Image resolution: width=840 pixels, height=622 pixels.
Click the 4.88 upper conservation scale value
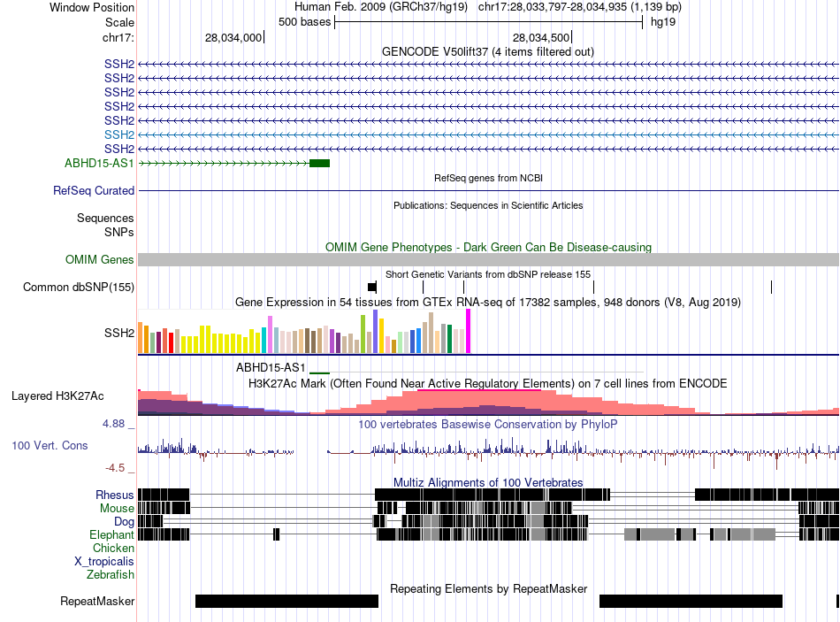[x=113, y=424]
